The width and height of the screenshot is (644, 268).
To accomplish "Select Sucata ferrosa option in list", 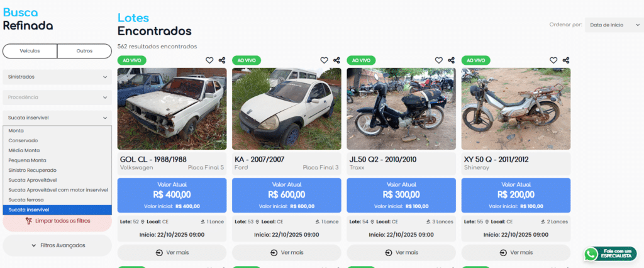I will [26, 199].
